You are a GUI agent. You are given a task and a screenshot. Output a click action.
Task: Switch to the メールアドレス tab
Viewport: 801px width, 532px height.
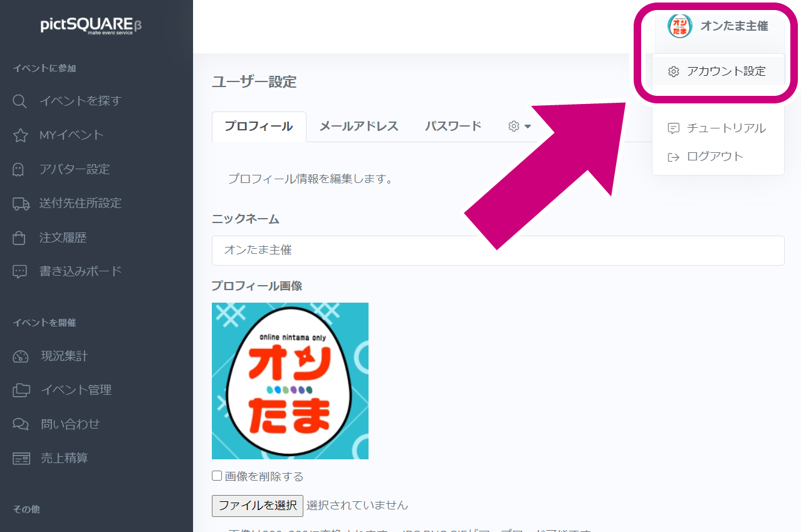point(359,127)
